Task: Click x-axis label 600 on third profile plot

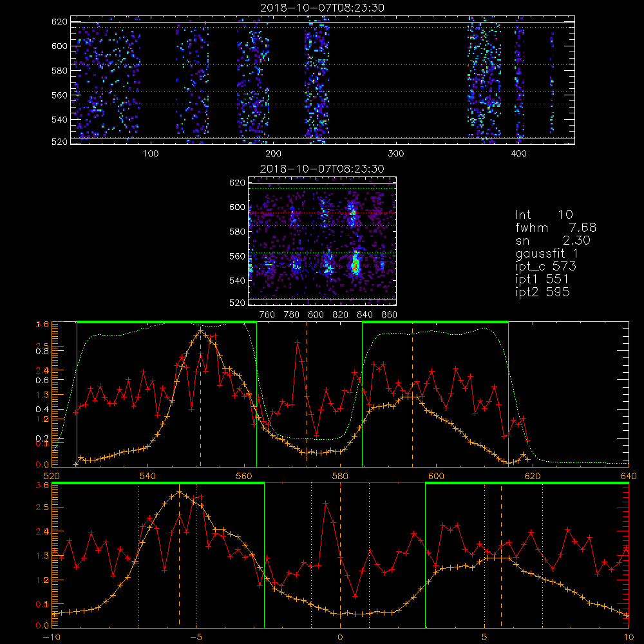Action: [436, 476]
